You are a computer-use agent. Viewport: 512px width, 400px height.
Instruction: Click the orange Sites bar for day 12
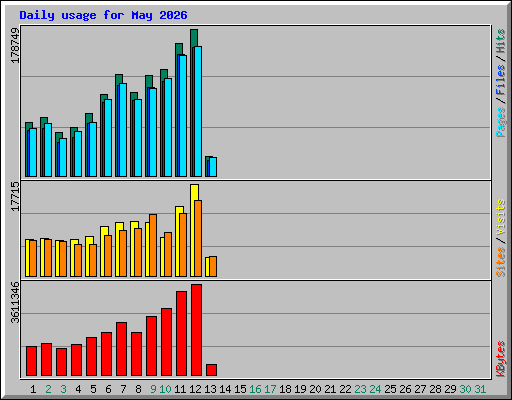click(x=198, y=238)
